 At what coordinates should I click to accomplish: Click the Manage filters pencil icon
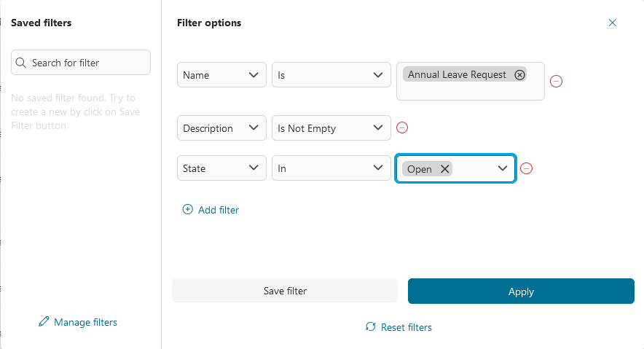(x=44, y=322)
